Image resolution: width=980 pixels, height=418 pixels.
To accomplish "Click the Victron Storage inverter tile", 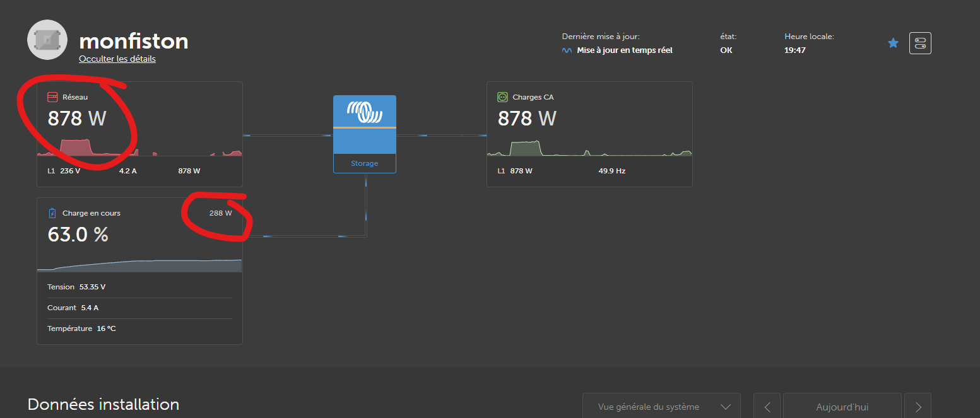I will (x=365, y=134).
